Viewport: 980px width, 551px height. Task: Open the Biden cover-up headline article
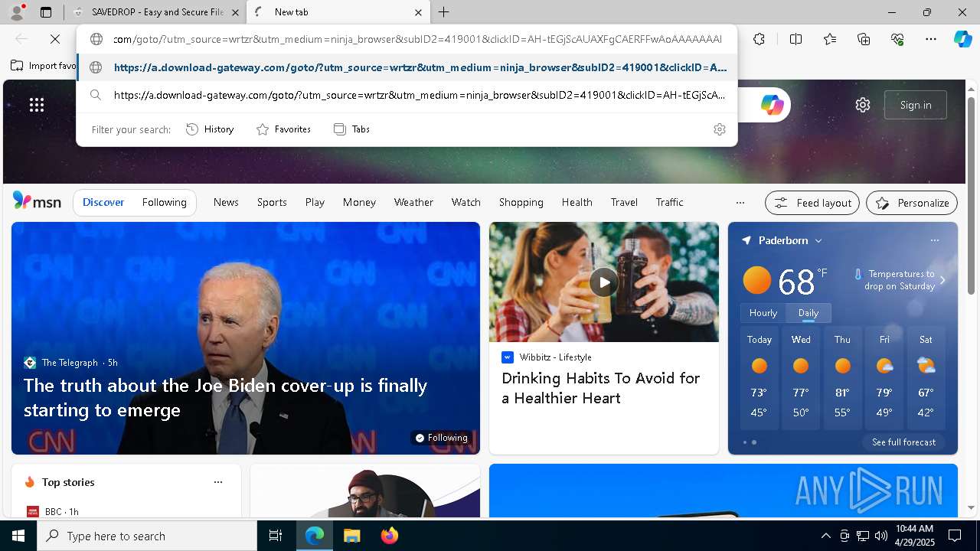coord(225,397)
